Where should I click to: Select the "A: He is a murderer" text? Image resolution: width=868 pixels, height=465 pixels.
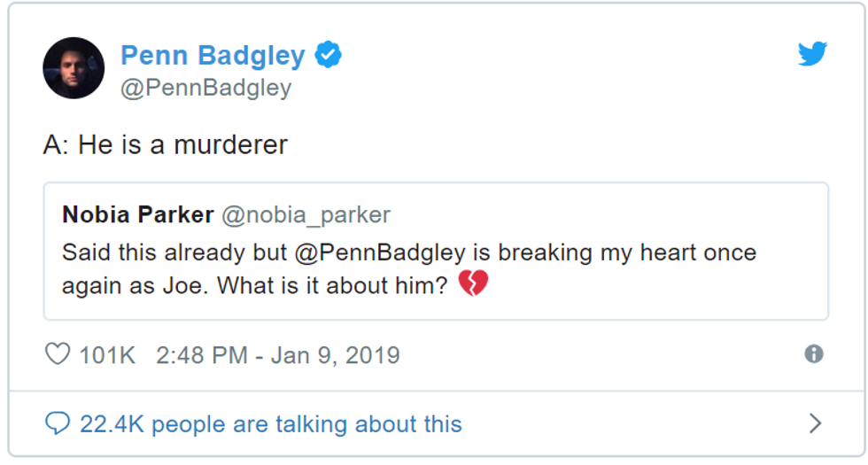pyautogui.click(x=165, y=145)
